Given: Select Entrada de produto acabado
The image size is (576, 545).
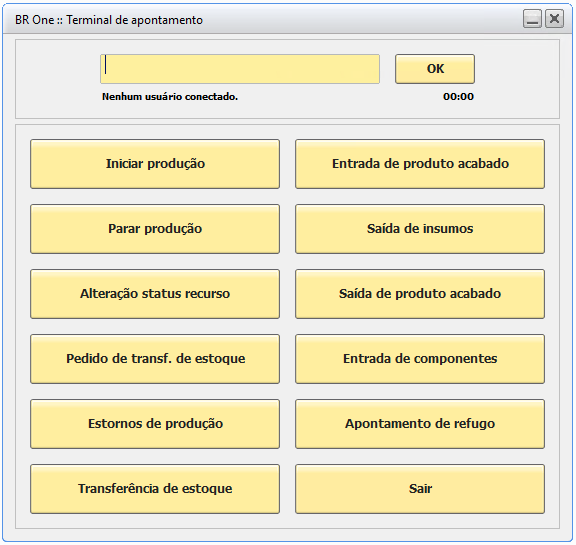Looking at the screenshot, I should pos(420,164).
